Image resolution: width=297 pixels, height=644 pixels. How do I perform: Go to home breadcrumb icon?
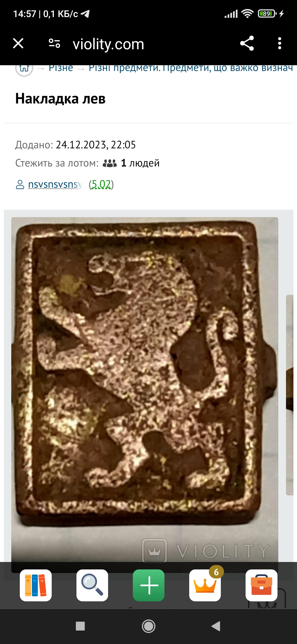click(24, 68)
